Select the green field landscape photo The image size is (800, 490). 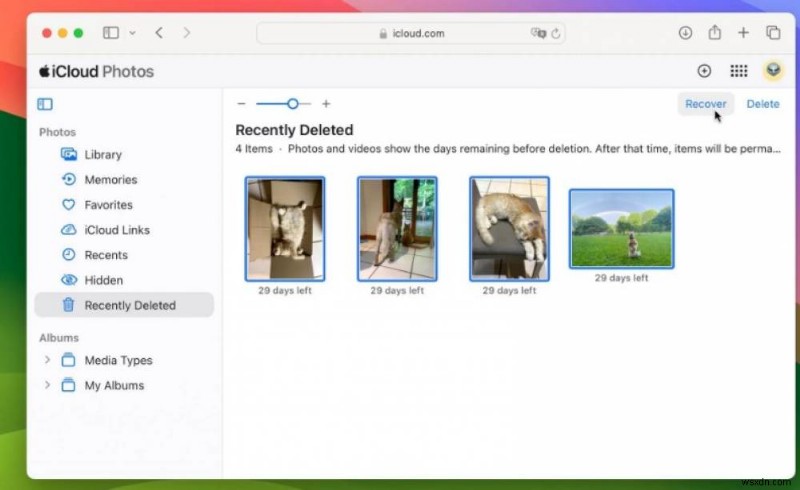(x=621, y=229)
